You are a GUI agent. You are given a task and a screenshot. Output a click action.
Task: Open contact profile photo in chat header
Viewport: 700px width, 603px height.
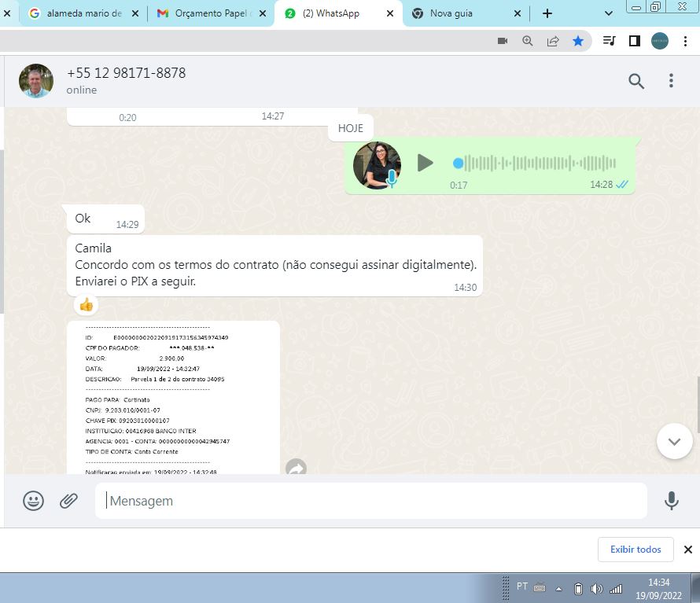pos(36,81)
